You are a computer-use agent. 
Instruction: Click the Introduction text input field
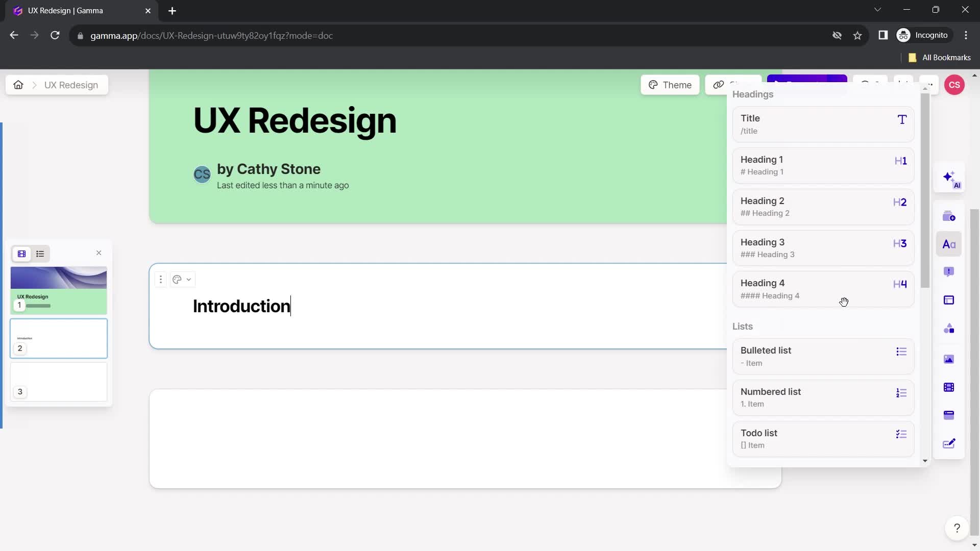(241, 306)
